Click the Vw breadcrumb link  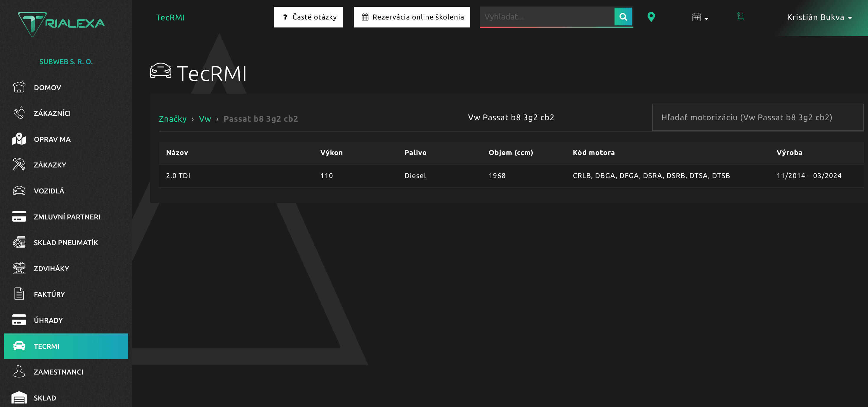coord(205,119)
